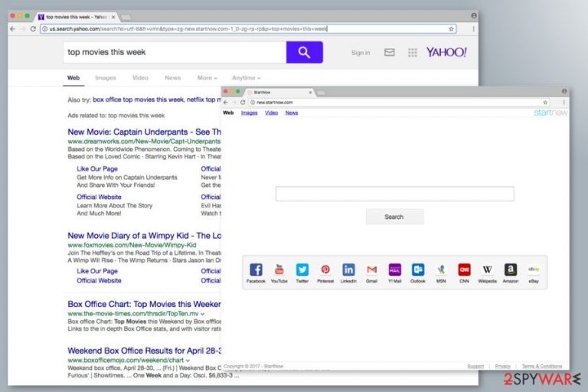Open the Chrome menu in StartNow window
The width and height of the screenshot is (588, 392).
point(563,103)
